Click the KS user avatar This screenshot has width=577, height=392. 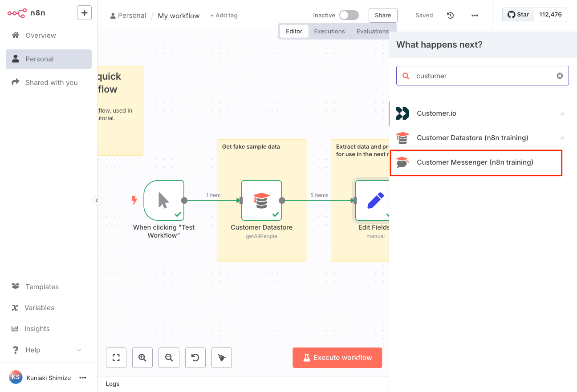(16, 377)
